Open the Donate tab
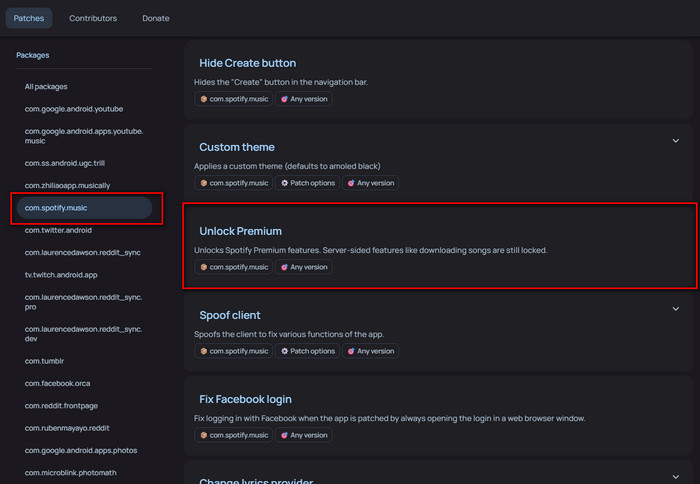Screen dimensions: 700x484 155,18
